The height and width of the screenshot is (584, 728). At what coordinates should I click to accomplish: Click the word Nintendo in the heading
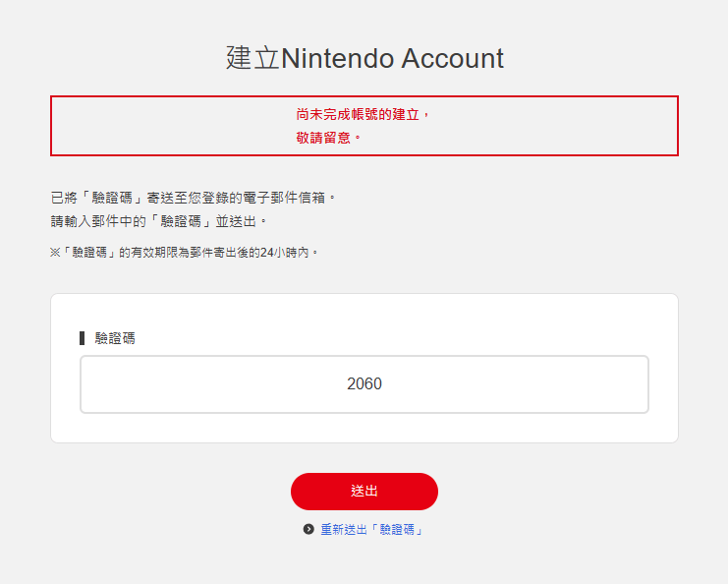[x=338, y=58]
